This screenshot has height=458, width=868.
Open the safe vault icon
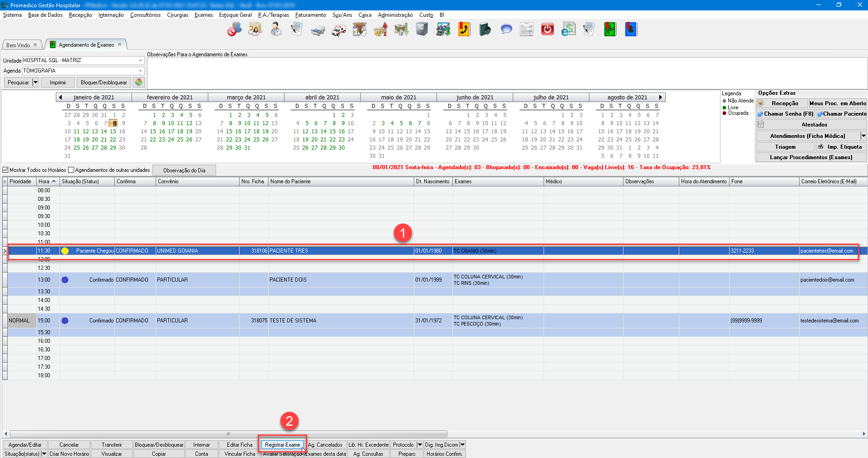[x=422, y=30]
